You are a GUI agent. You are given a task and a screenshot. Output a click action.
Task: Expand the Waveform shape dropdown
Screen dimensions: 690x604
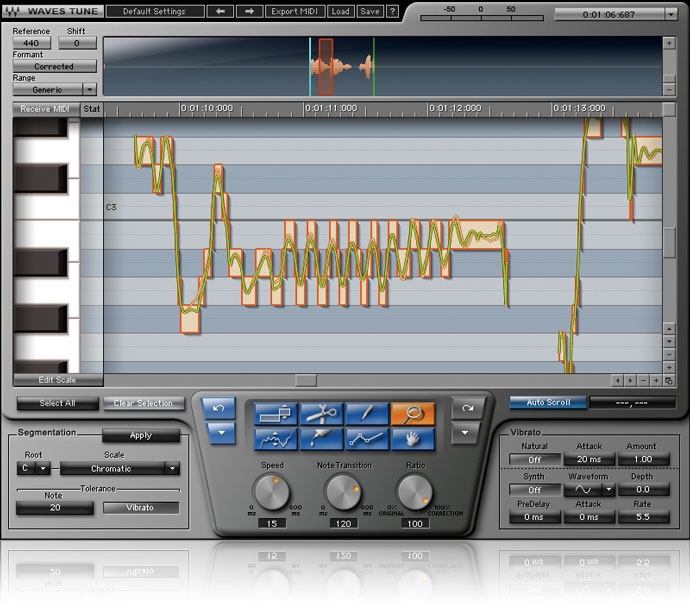pyautogui.click(x=609, y=490)
